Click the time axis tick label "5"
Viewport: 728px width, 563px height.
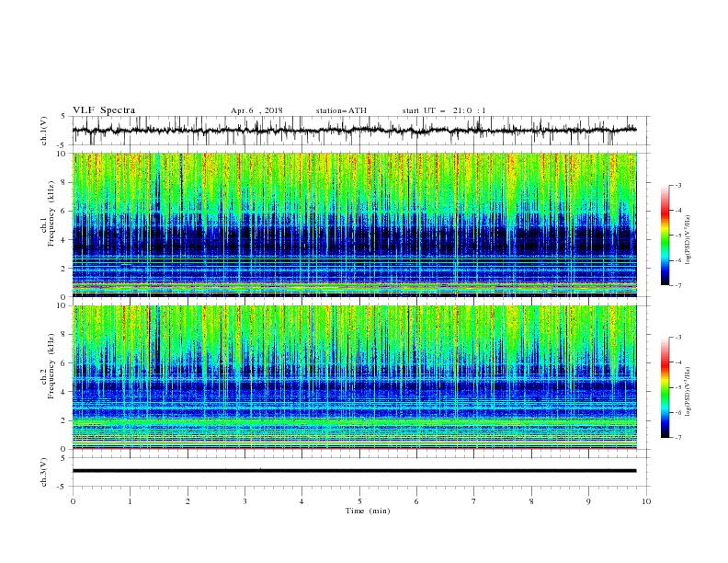tap(359, 501)
